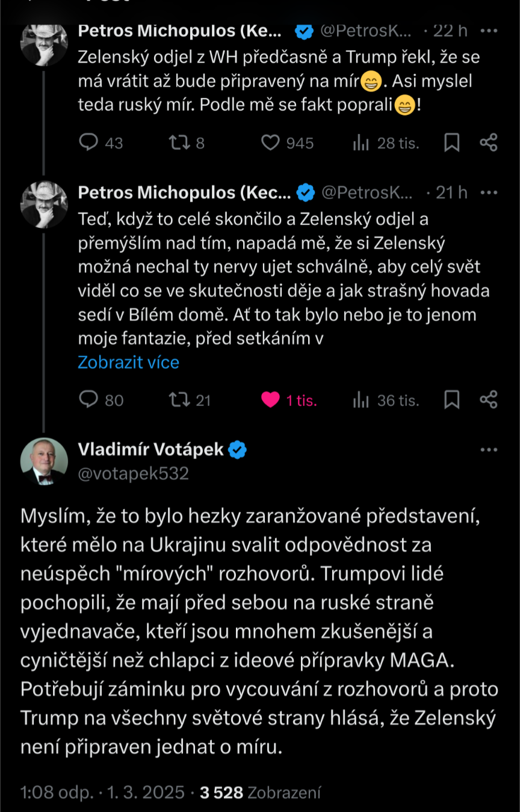This screenshot has height=812, width=520.
Task: Expand the post with Zobrazit více
Action: (128, 362)
